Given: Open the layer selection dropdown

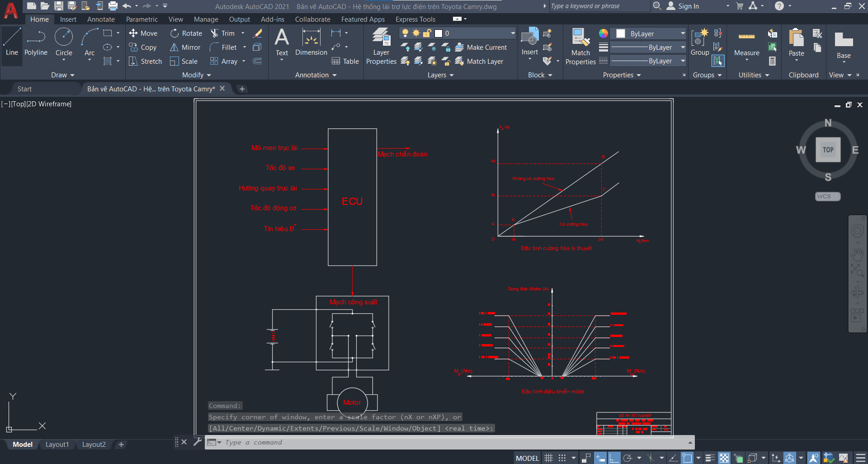Looking at the screenshot, I should [x=513, y=33].
